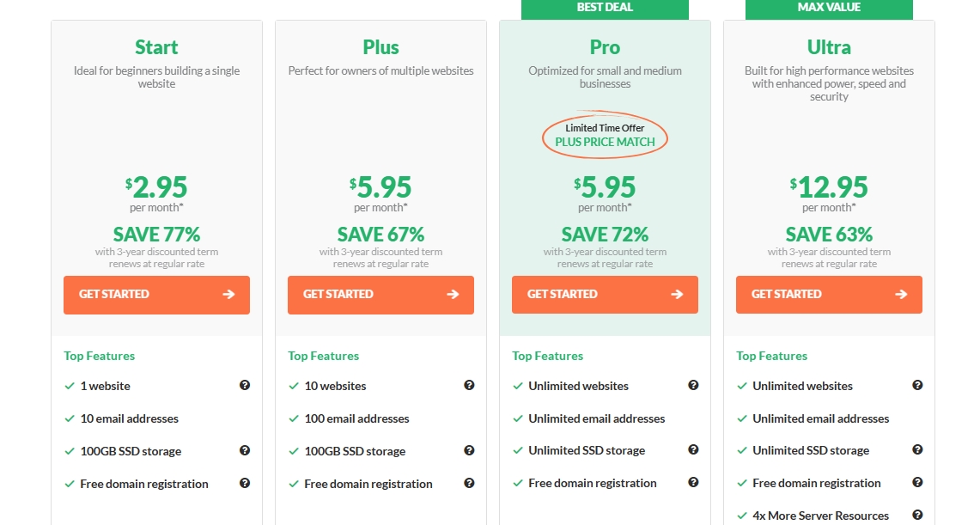
Task: Click help icon by Plus plan's Free domain registration
Action: coord(469,483)
